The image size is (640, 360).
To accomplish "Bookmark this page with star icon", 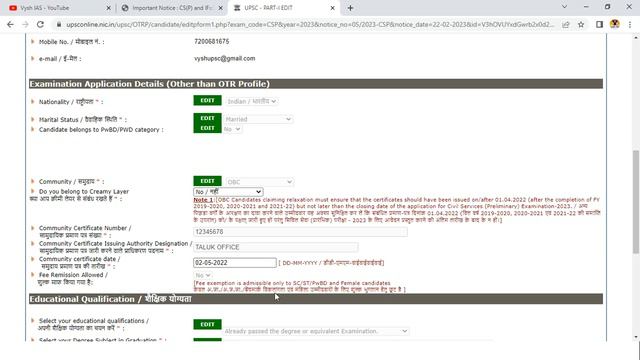I will pos(581,24).
